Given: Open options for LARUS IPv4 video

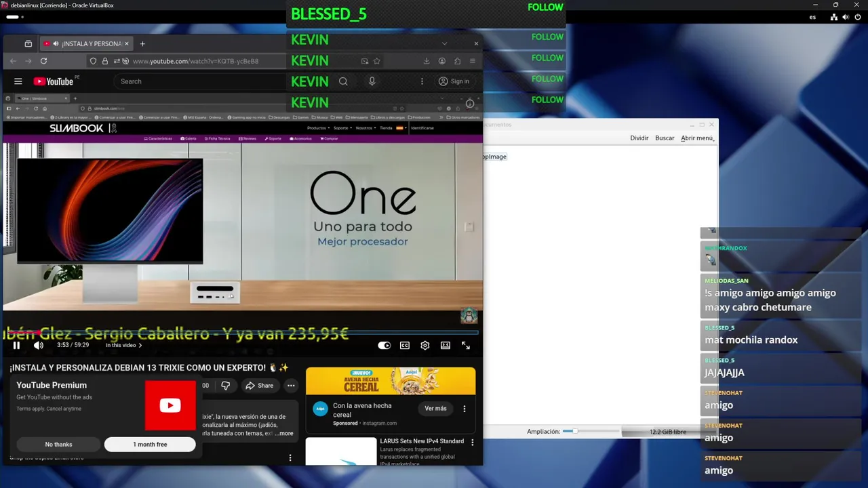Looking at the screenshot, I should pos(473,442).
